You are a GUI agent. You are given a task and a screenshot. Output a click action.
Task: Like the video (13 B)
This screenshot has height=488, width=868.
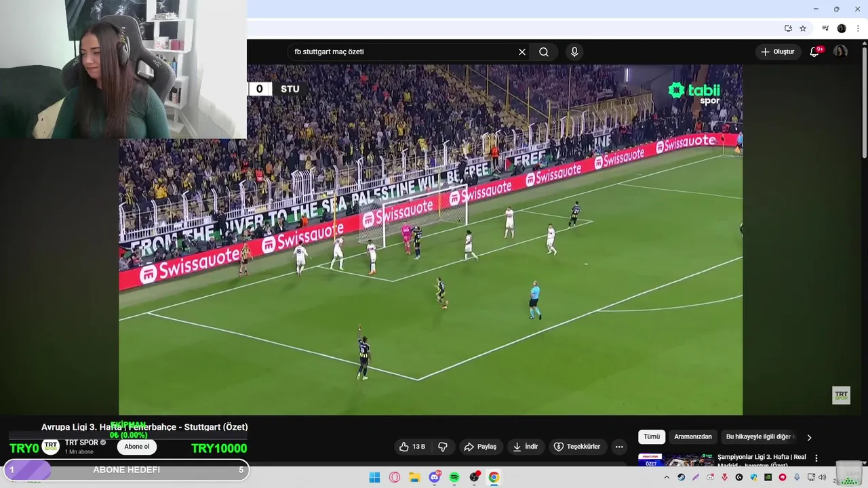pyautogui.click(x=412, y=447)
